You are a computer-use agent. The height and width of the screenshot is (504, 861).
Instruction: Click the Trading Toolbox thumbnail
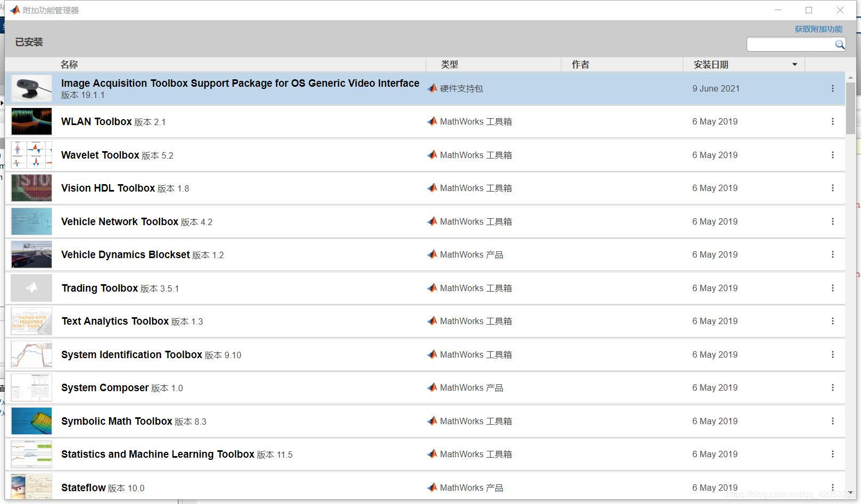(x=31, y=288)
